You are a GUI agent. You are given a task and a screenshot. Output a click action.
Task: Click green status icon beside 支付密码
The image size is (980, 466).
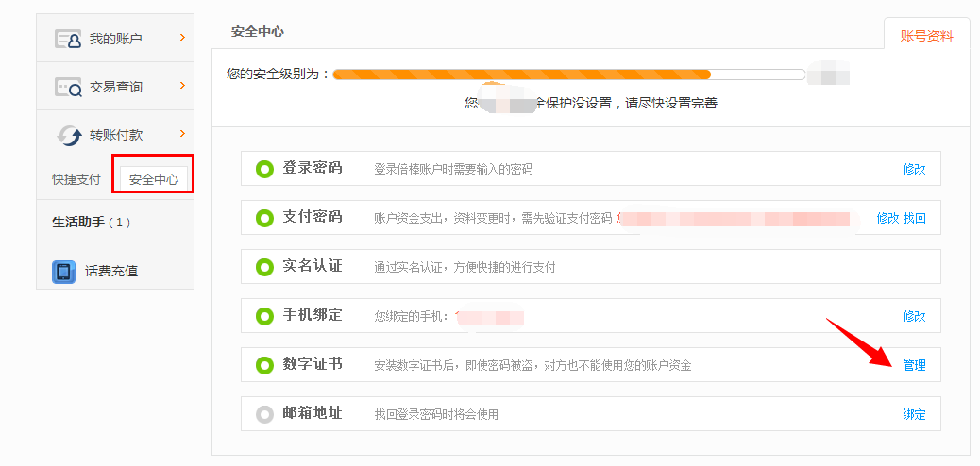pyautogui.click(x=264, y=218)
